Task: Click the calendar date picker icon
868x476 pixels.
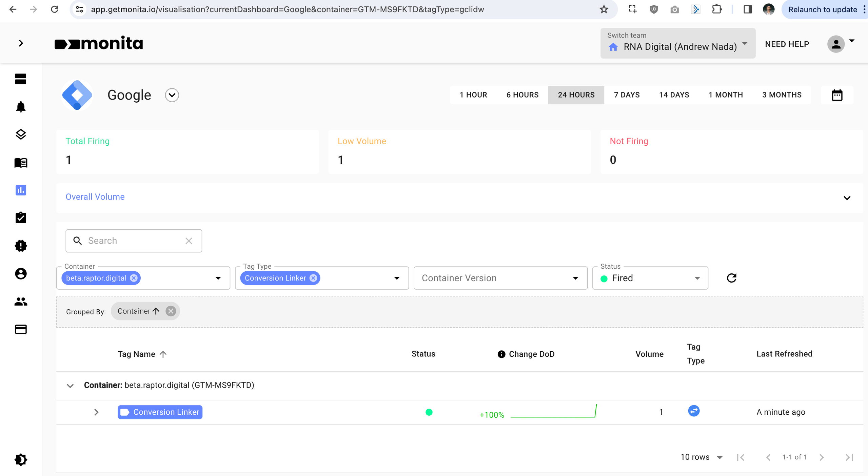Action: pyautogui.click(x=837, y=95)
